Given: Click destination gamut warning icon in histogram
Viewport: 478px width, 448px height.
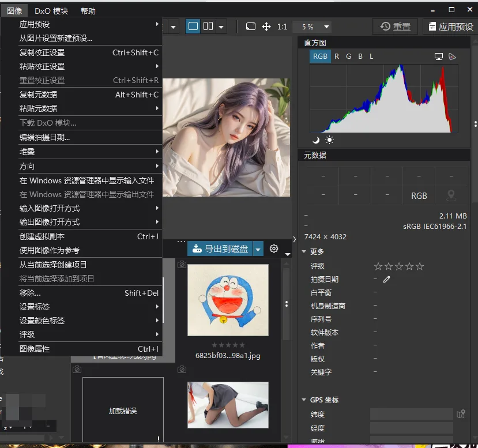Looking at the screenshot, I should click(453, 57).
